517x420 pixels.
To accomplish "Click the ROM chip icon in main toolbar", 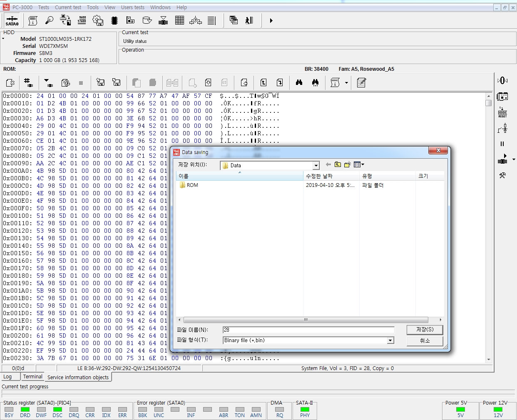I will [x=114, y=20].
